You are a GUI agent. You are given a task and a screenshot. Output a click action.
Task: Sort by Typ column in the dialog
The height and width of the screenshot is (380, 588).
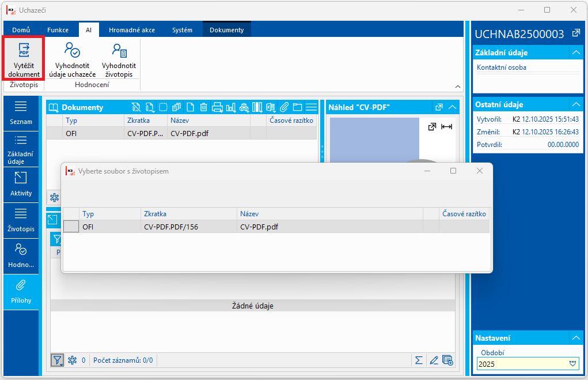(110, 214)
